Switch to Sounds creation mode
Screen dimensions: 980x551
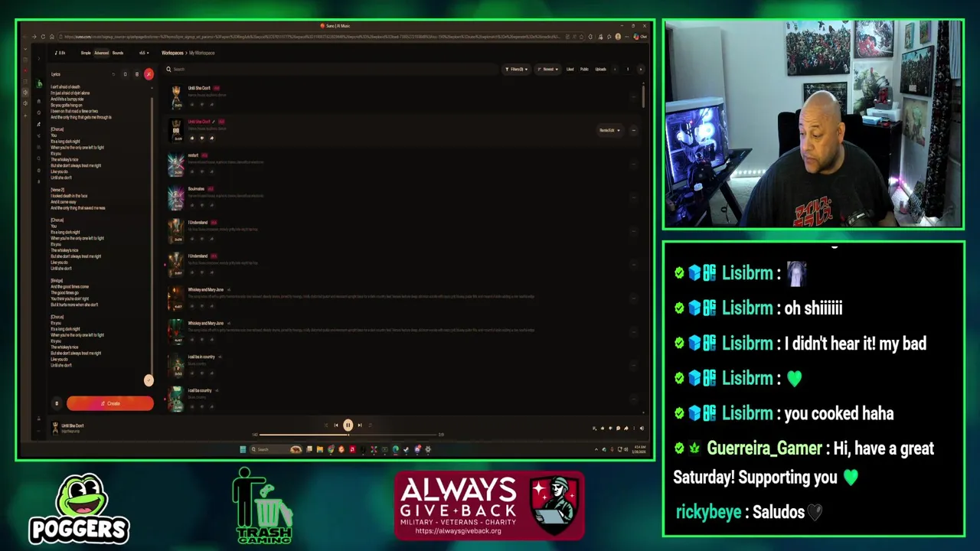tap(118, 53)
